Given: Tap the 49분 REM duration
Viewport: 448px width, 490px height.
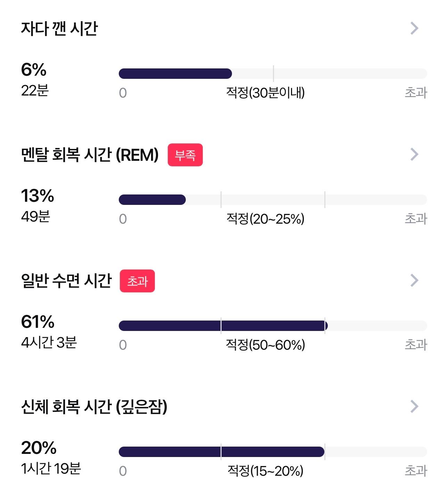Looking at the screenshot, I should click(x=35, y=216).
